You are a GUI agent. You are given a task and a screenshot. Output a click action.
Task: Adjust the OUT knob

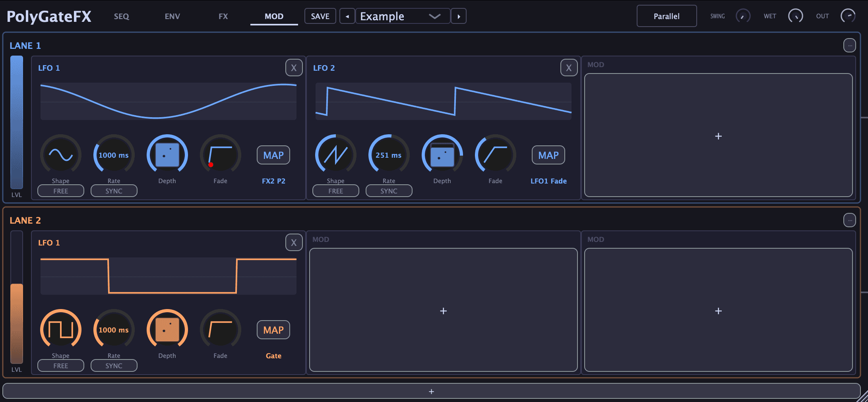[x=848, y=16]
